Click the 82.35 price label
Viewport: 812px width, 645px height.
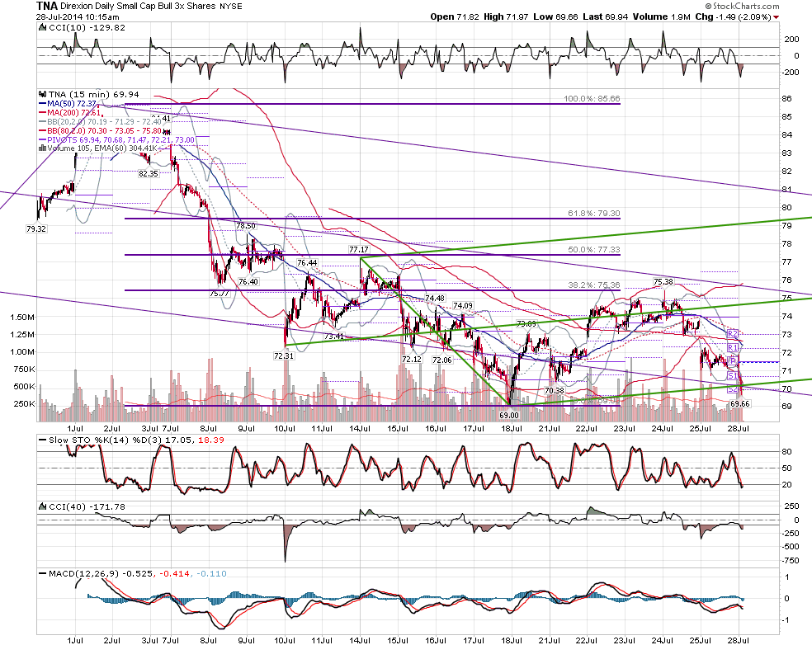(x=148, y=174)
